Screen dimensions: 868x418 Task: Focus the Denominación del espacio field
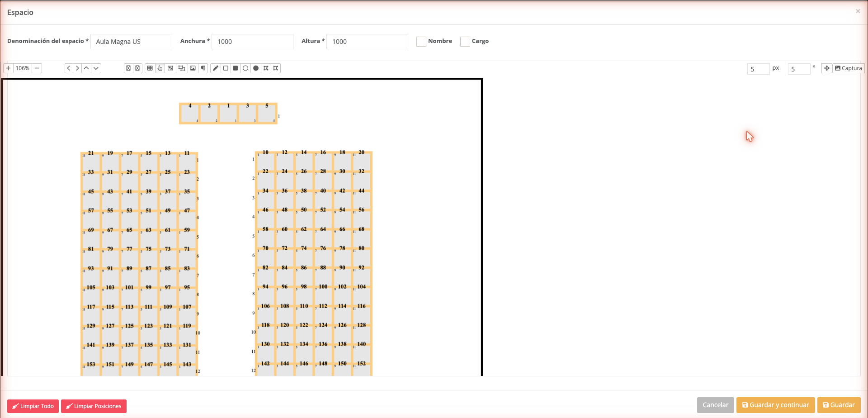[x=131, y=42]
